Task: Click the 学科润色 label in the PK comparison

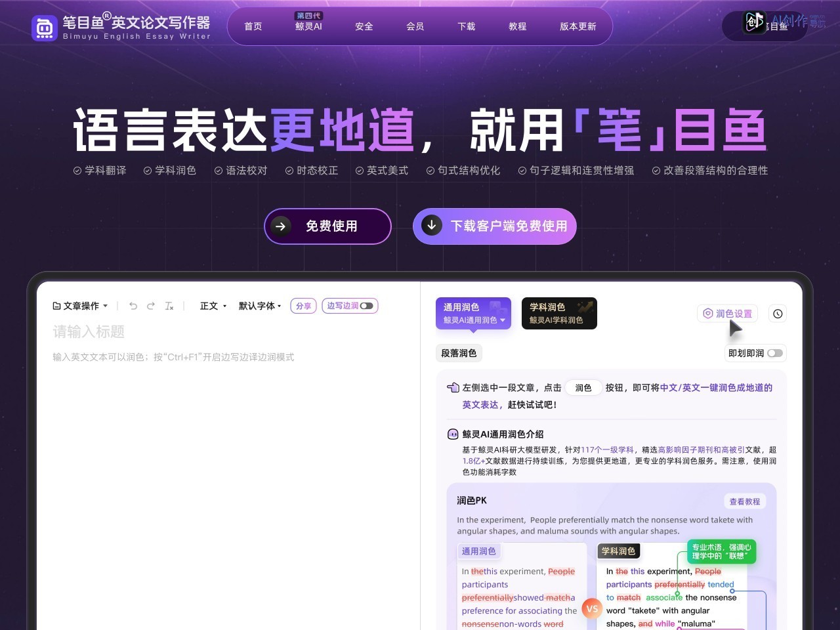Action: coord(618,551)
